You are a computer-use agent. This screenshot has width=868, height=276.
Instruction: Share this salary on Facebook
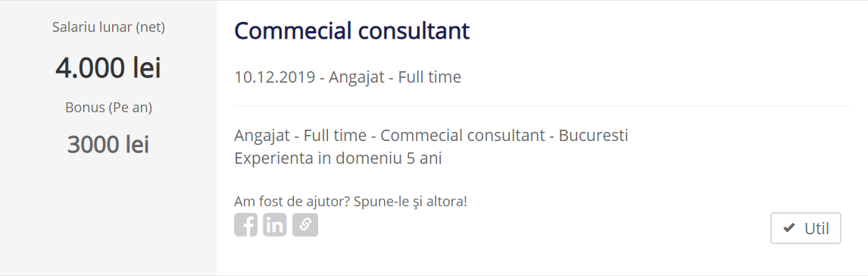click(x=246, y=224)
